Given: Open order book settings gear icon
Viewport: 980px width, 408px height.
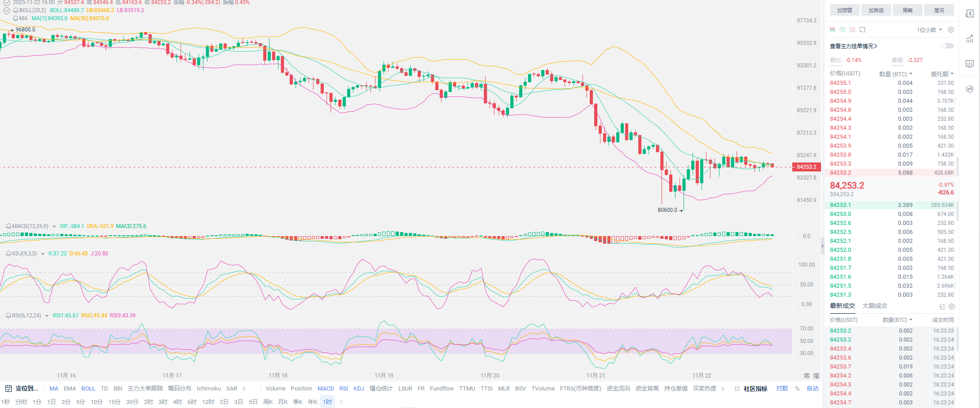Looking at the screenshot, I should tap(951, 30).
